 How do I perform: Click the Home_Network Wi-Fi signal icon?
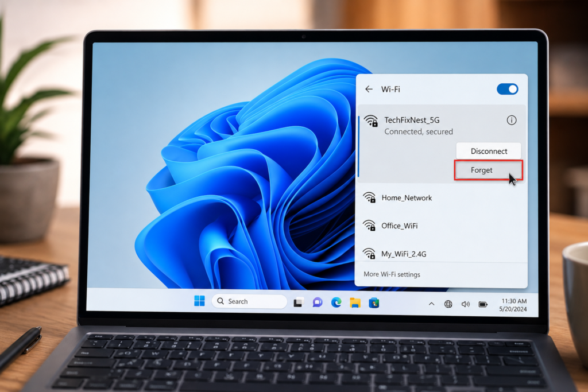[x=369, y=197]
